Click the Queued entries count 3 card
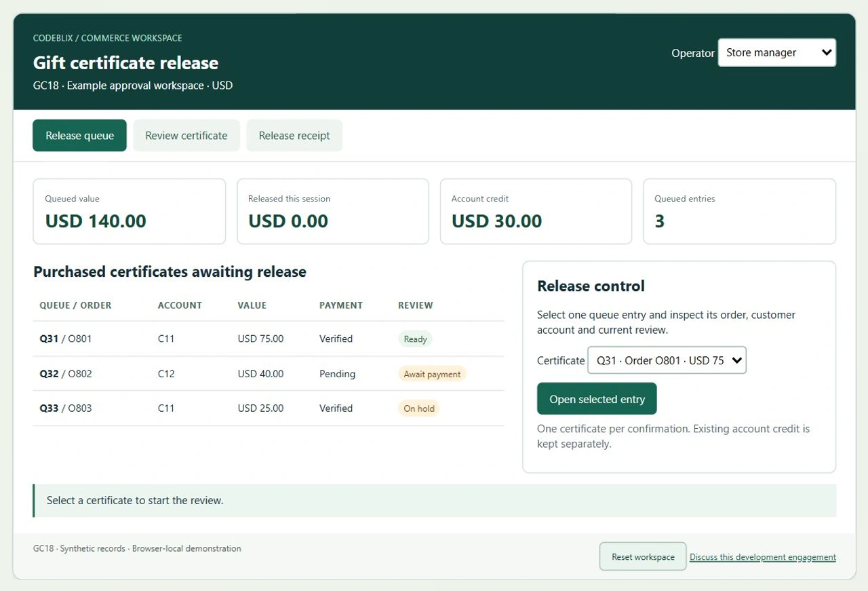Viewport: 868px width, 591px height. (x=739, y=211)
